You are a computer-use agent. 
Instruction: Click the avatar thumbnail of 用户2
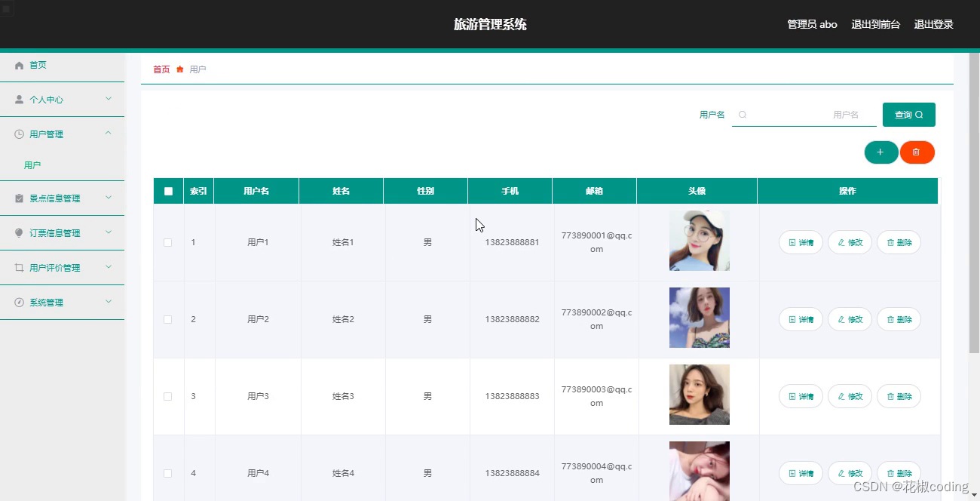700,318
